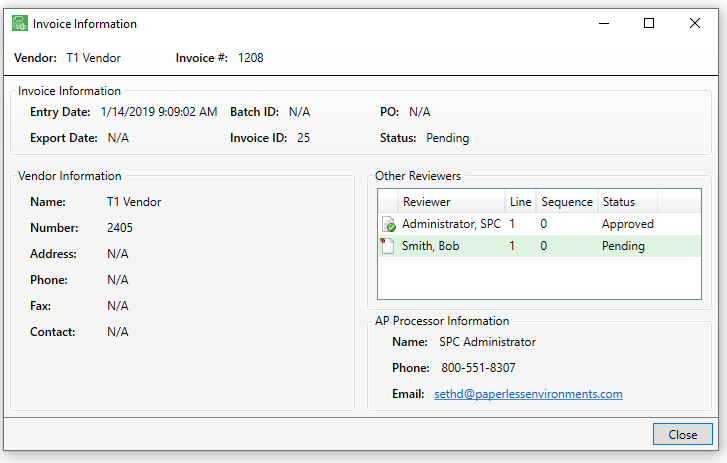This screenshot has height=463, width=727.
Task: Close the window using the title bar X
Action: (x=695, y=23)
